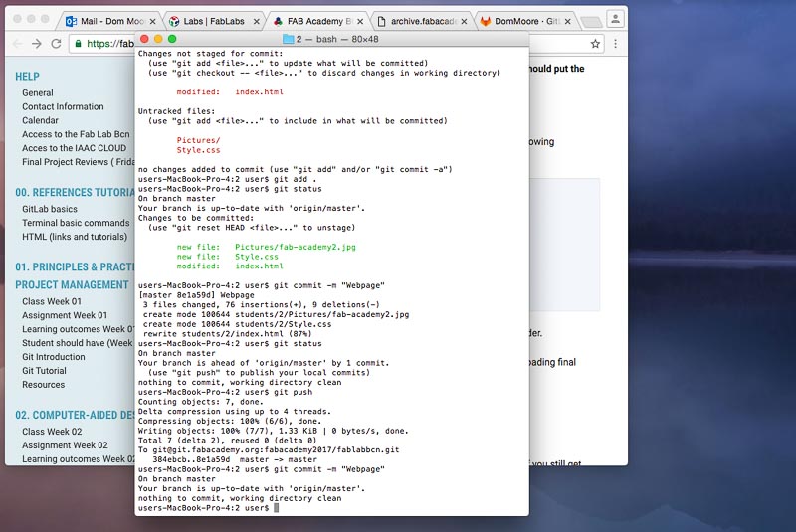The image size is (796, 532).
Task: Open Contact Information link
Action: pos(63,106)
